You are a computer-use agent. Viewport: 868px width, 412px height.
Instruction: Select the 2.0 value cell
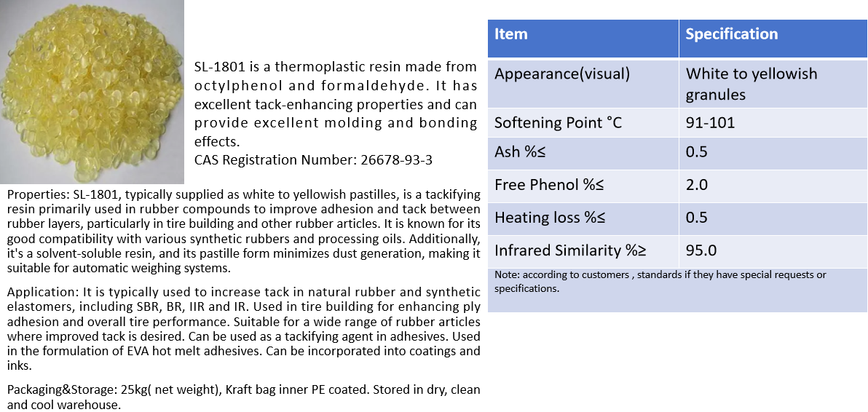697,185
